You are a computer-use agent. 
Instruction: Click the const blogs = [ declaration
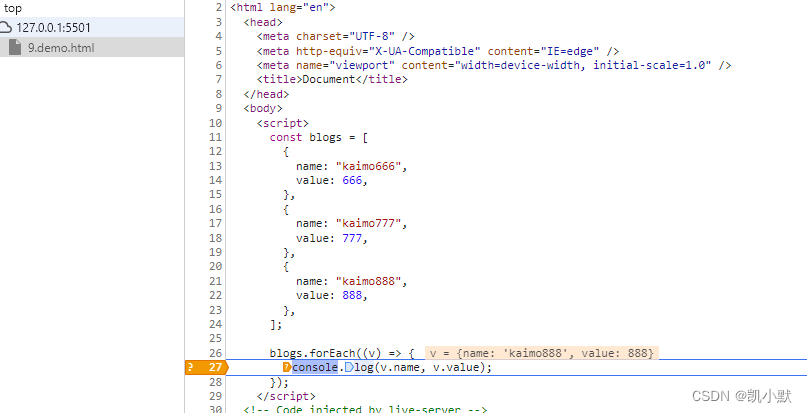pyautogui.click(x=318, y=137)
